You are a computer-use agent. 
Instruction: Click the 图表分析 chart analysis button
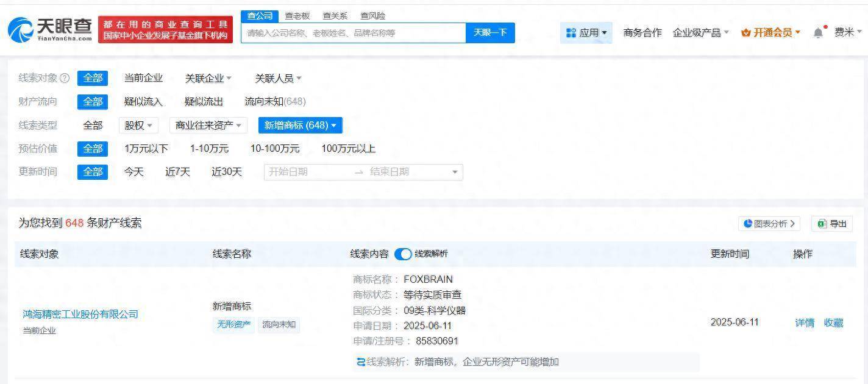pos(769,224)
